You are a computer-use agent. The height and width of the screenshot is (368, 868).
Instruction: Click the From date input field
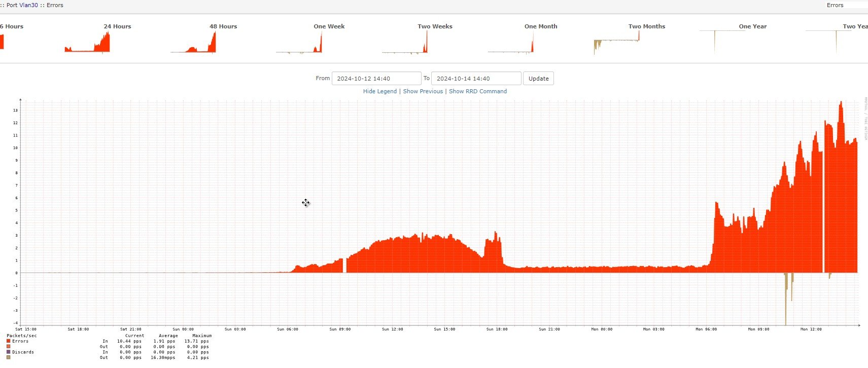tap(376, 79)
